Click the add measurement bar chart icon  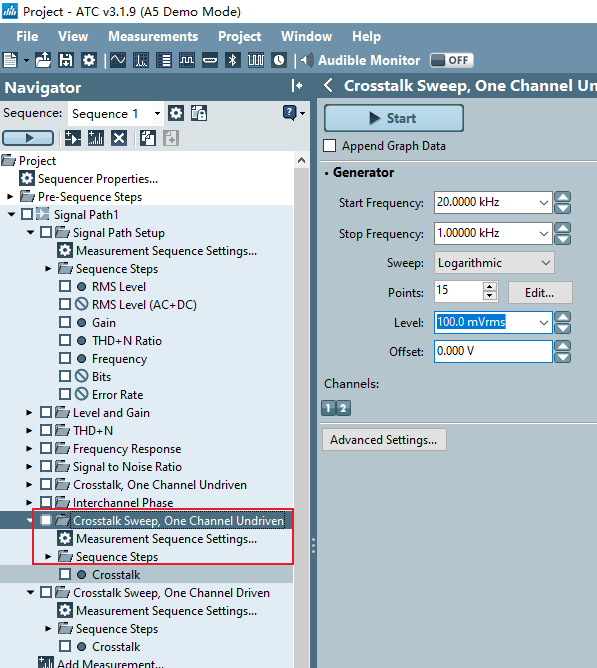96,138
